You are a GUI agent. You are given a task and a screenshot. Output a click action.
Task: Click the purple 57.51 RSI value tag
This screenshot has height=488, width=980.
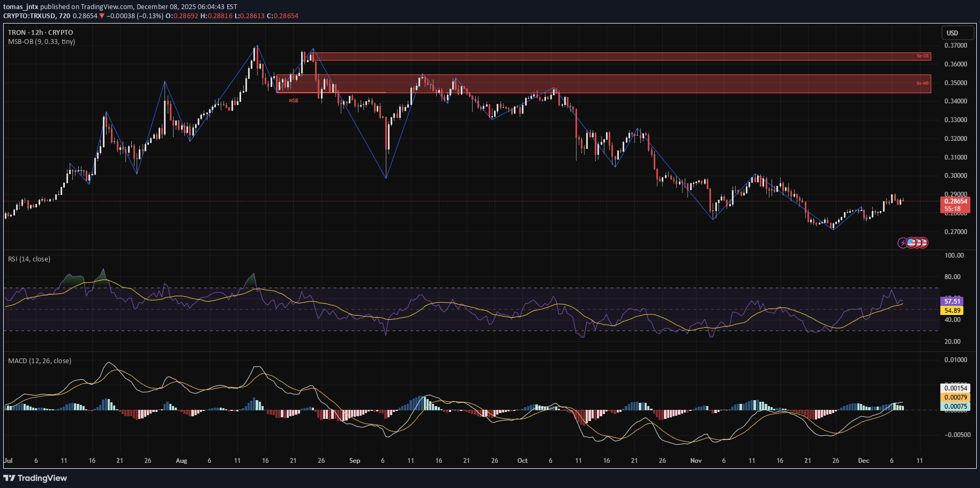[x=952, y=302]
